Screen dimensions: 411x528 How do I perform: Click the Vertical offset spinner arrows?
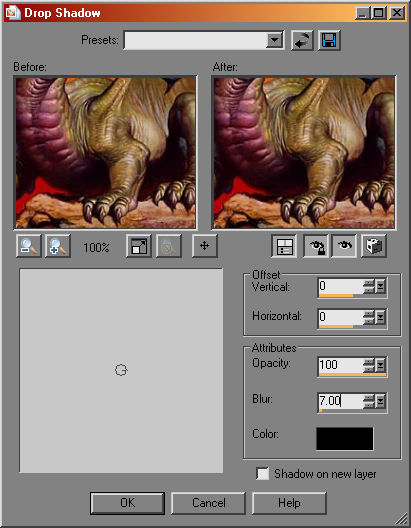click(x=369, y=287)
